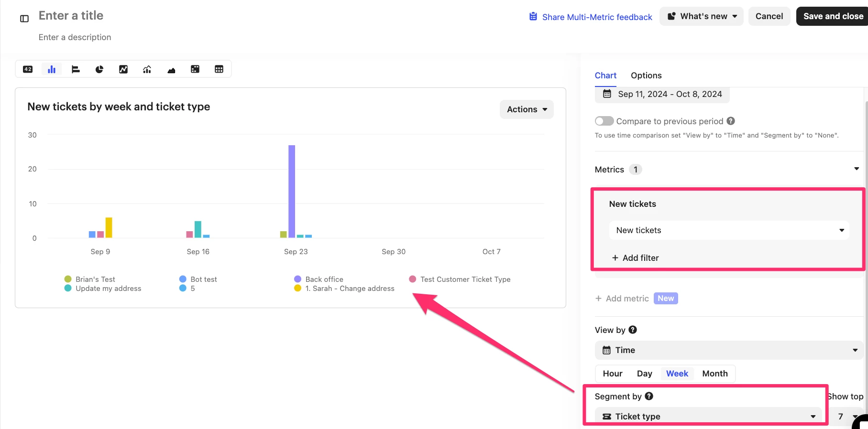Click the tall purple Back office bar

292,191
